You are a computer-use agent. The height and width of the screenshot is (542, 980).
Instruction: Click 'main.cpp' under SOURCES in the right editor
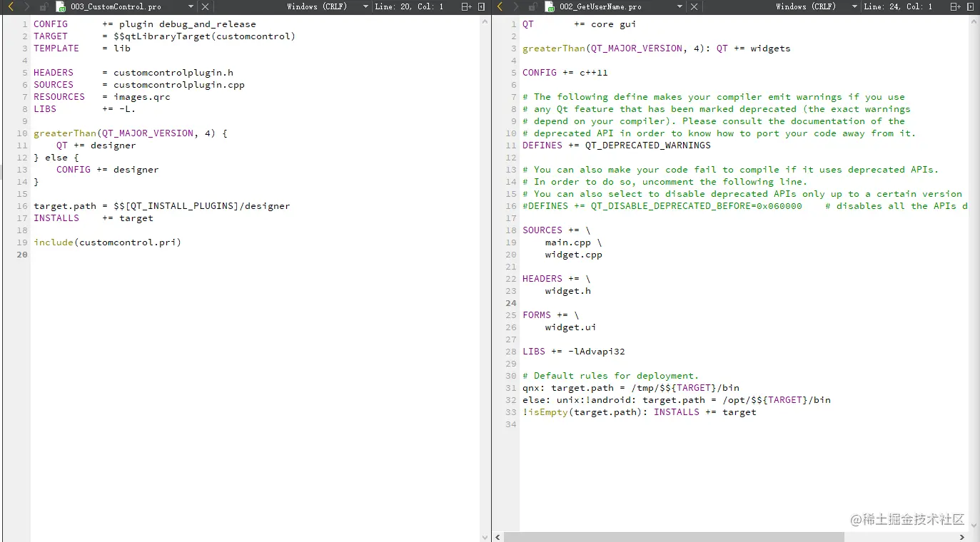point(568,242)
